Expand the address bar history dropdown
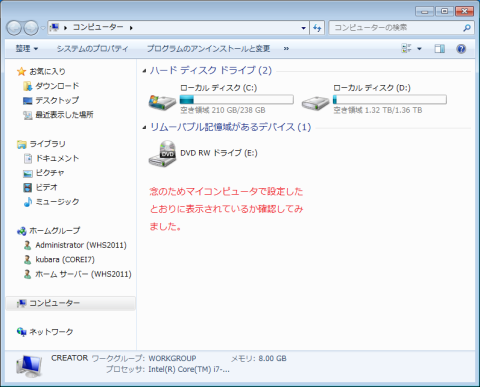The image size is (480, 387). click(x=303, y=28)
